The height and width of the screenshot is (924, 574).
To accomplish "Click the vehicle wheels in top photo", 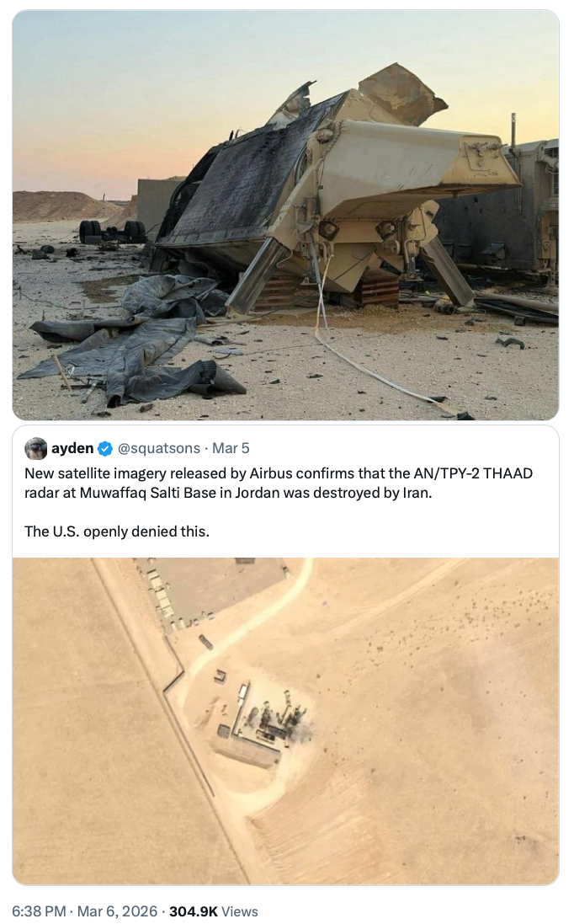I will pos(111,231).
